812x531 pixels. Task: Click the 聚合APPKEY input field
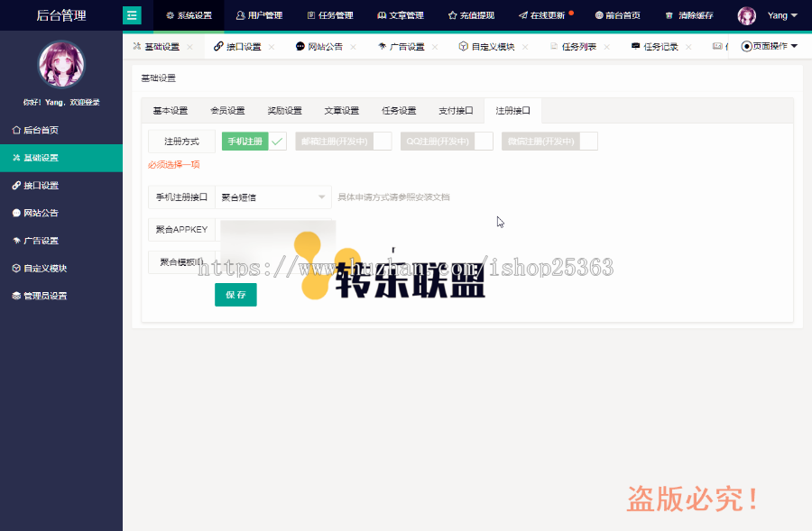[280, 229]
